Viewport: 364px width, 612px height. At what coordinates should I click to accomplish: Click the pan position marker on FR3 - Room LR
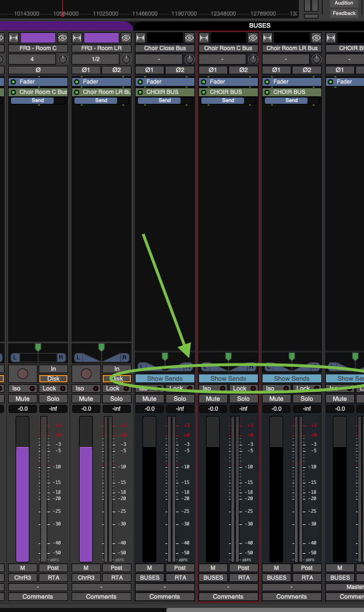(x=102, y=347)
